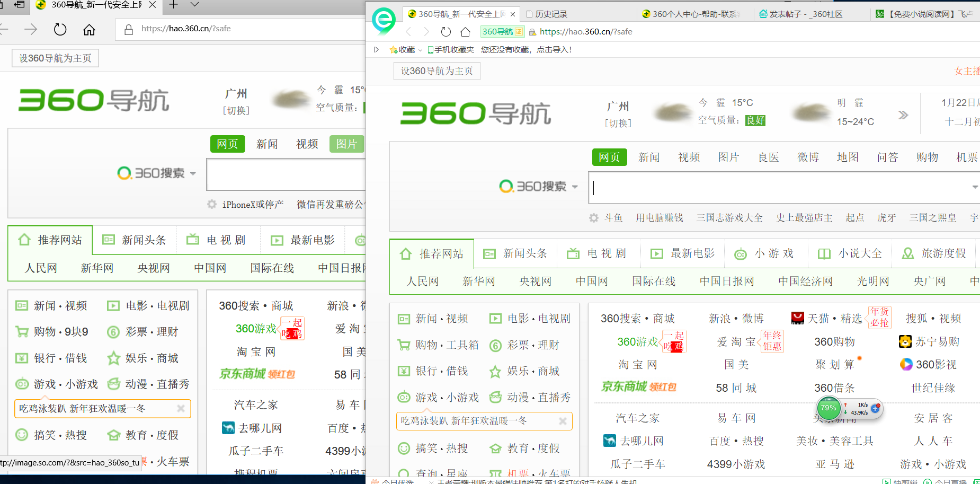The width and height of the screenshot is (980, 484).
Task: Open 360影视 link
Action: (928, 365)
